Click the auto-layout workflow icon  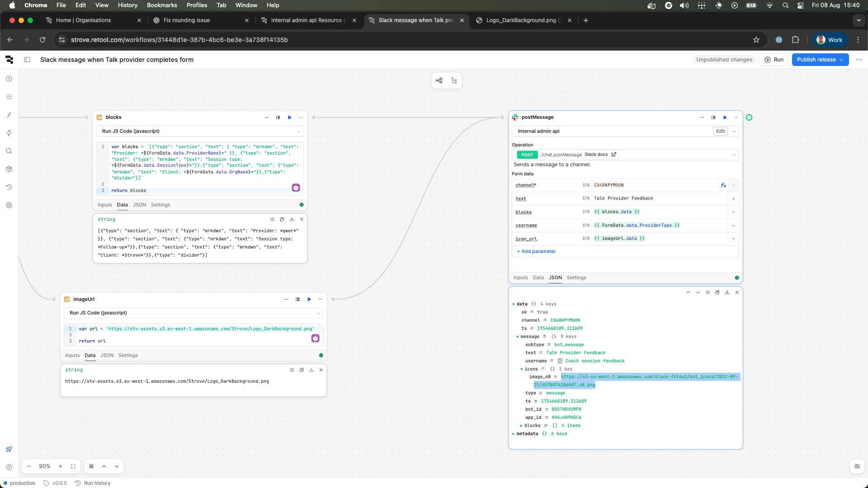click(x=439, y=80)
